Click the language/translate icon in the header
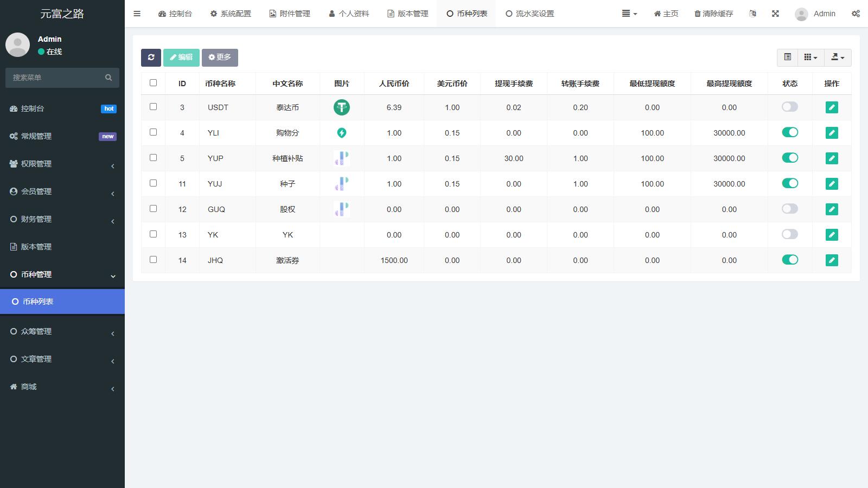 click(752, 14)
